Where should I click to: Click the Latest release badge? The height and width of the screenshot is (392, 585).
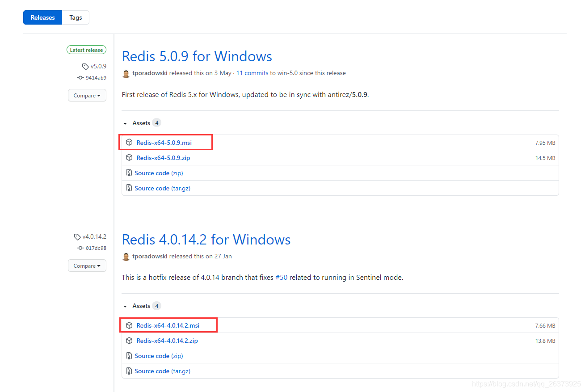tap(86, 50)
